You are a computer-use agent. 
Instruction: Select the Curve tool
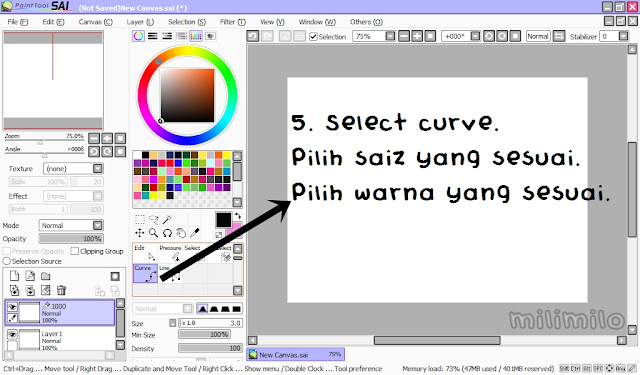[x=145, y=273]
